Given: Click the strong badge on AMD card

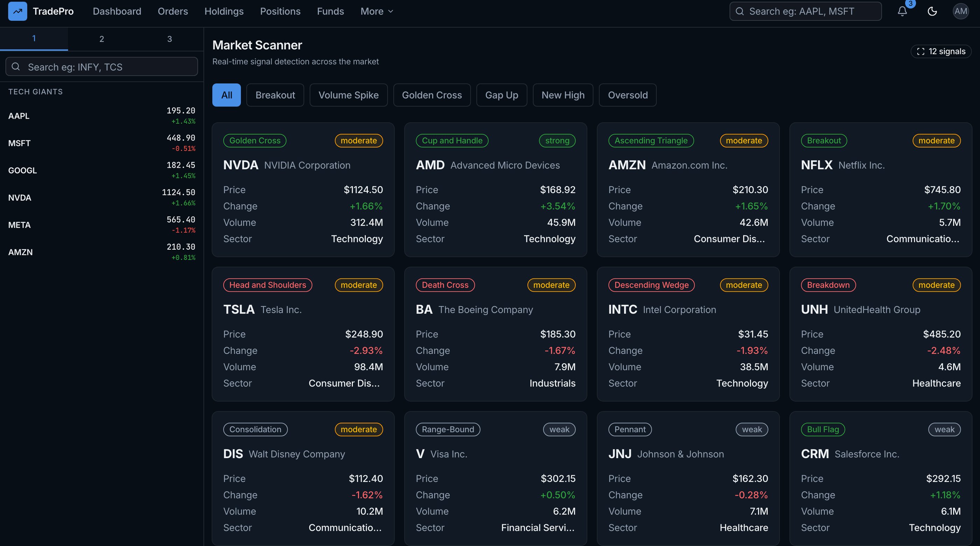Looking at the screenshot, I should [557, 140].
